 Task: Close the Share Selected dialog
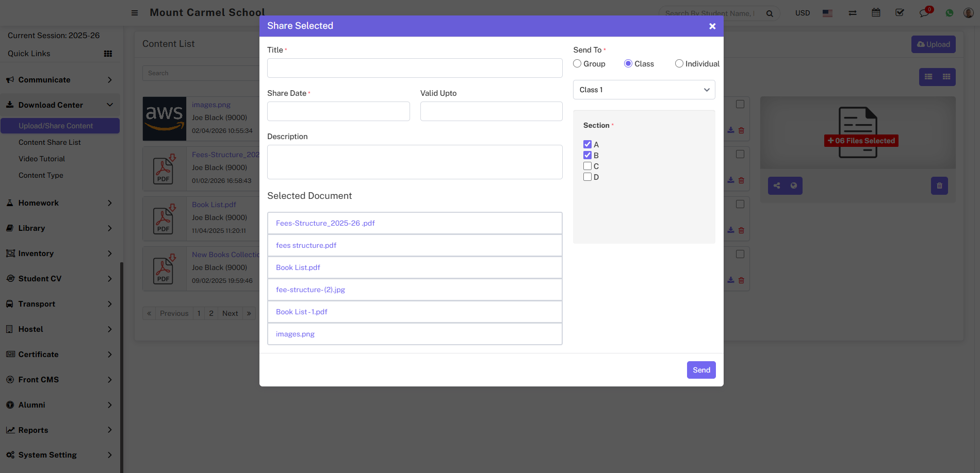[712, 26]
